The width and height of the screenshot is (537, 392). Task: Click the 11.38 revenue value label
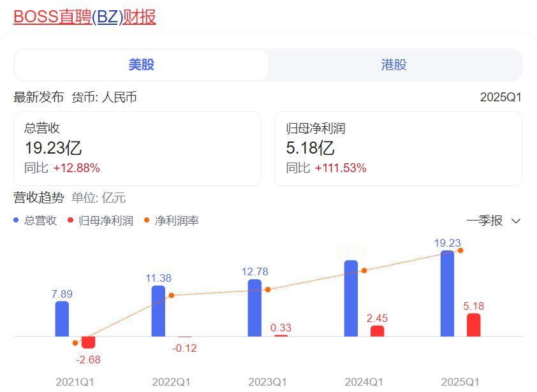pos(159,278)
